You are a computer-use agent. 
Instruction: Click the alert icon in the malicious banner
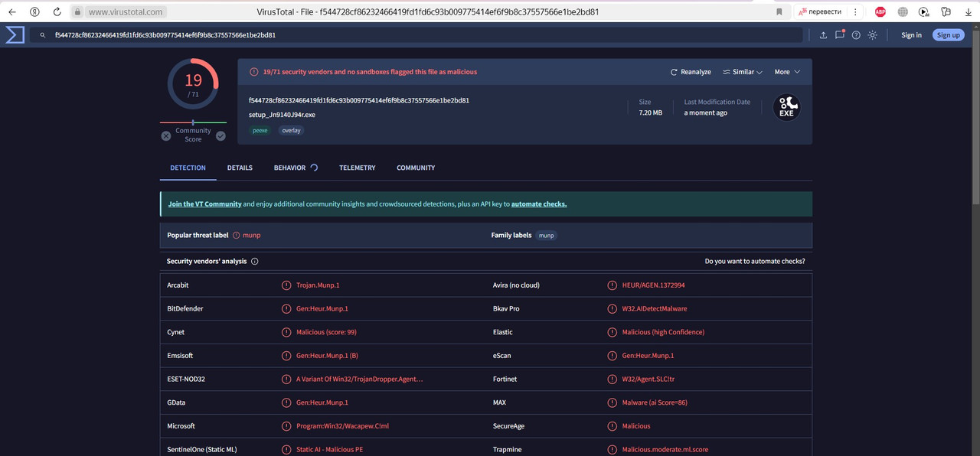click(254, 72)
